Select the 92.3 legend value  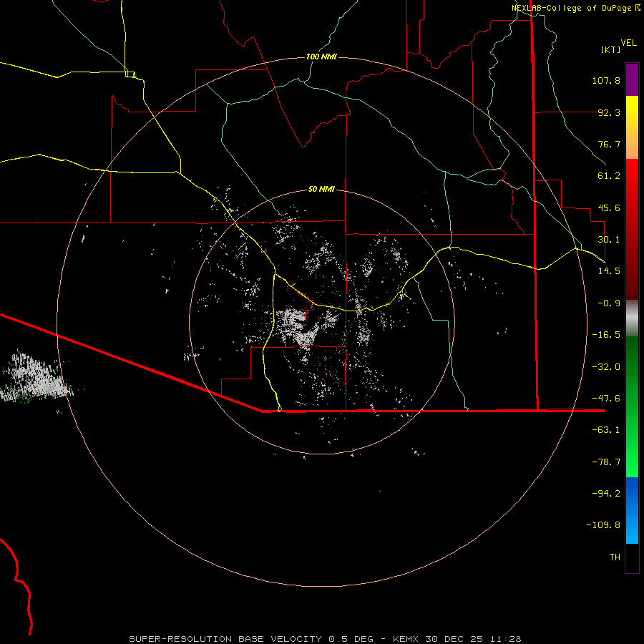609,112
